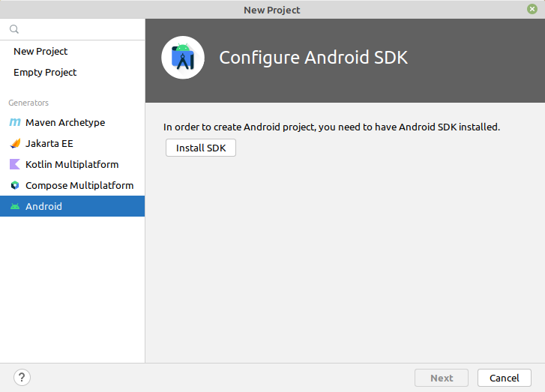Image resolution: width=545 pixels, height=392 pixels.
Task: Click the Android Studio logo in header
Action: click(x=183, y=58)
